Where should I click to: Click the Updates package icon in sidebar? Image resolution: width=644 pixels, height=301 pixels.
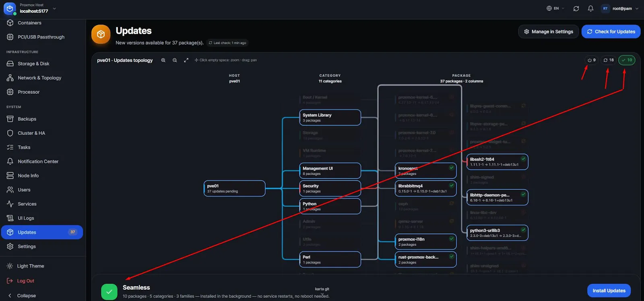click(10, 232)
